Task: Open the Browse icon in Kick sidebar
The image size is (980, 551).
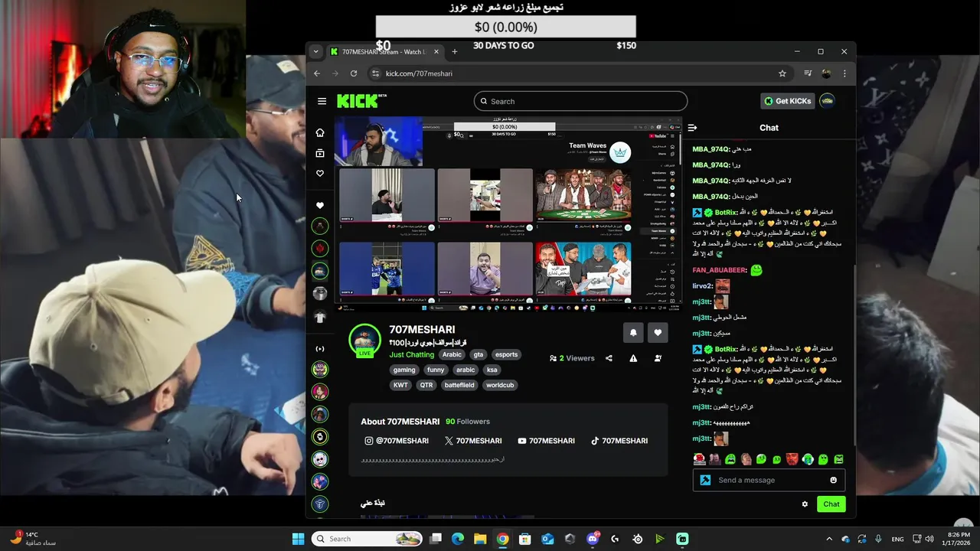Action: coord(320,153)
